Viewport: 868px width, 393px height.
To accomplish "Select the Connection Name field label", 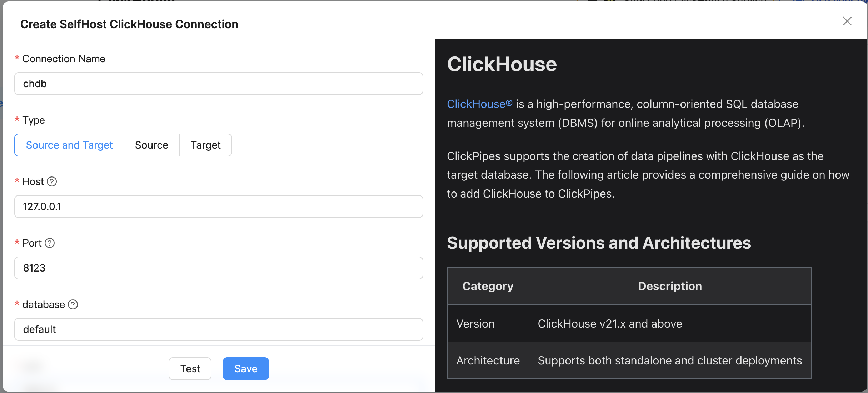I will coord(64,59).
